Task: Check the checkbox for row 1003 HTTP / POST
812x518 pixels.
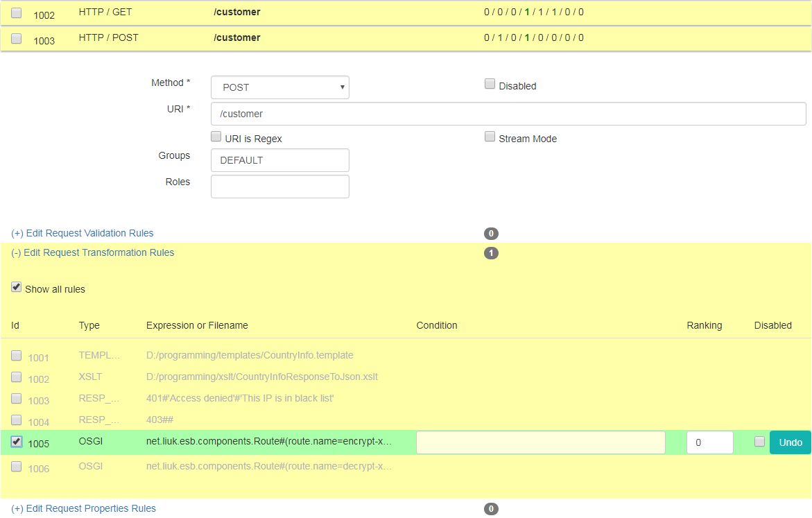Action: pyautogui.click(x=17, y=39)
